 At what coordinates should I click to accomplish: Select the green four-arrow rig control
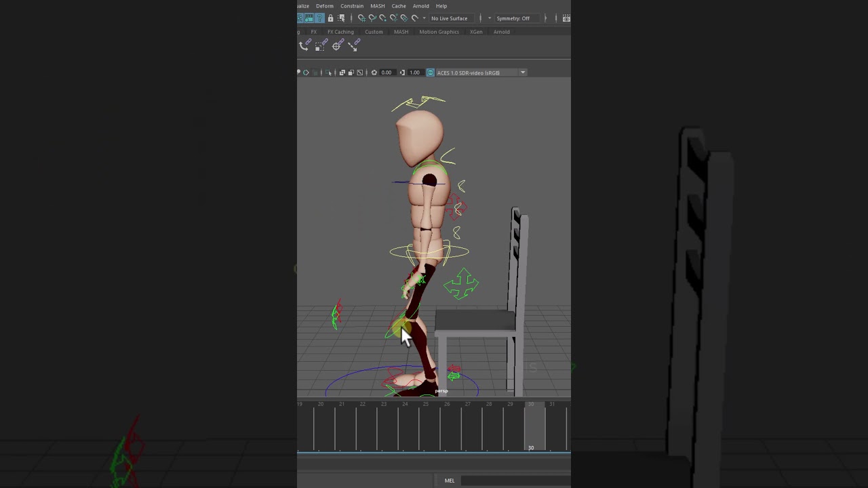click(461, 284)
